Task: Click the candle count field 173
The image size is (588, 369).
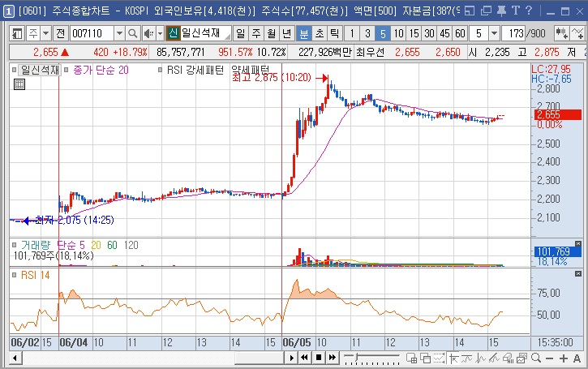Action: coord(514,33)
